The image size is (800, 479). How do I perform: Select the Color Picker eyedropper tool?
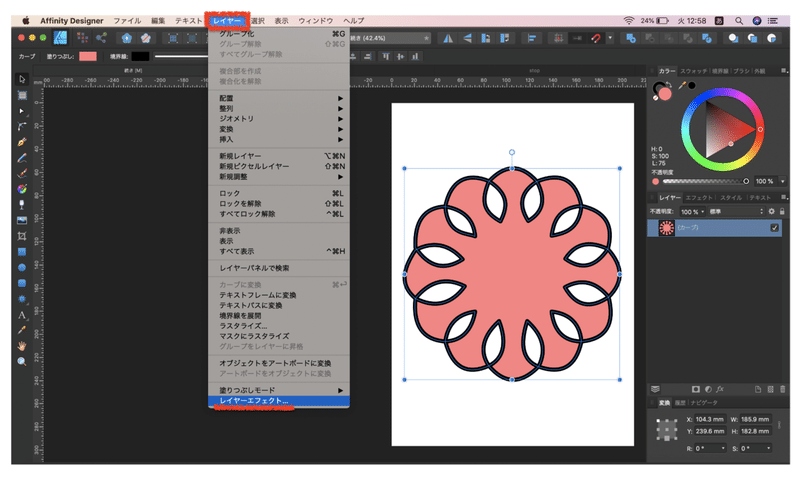(x=21, y=330)
